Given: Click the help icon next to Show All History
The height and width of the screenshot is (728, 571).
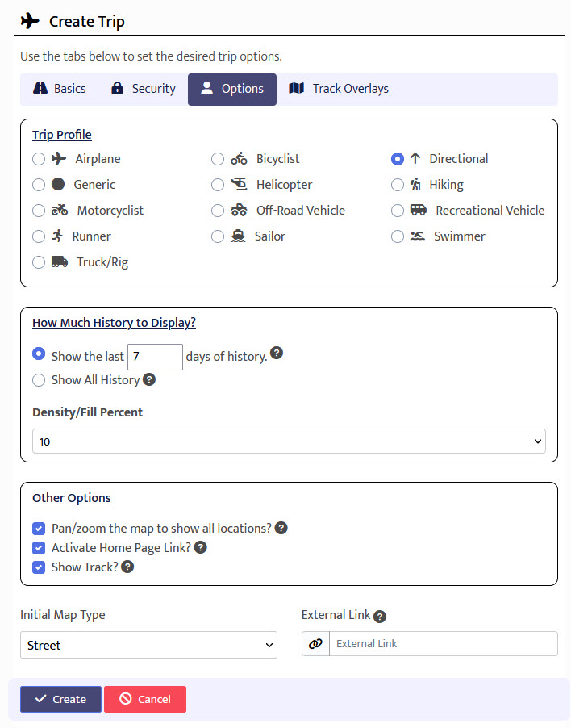Looking at the screenshot, I should (x=149, y=379).
